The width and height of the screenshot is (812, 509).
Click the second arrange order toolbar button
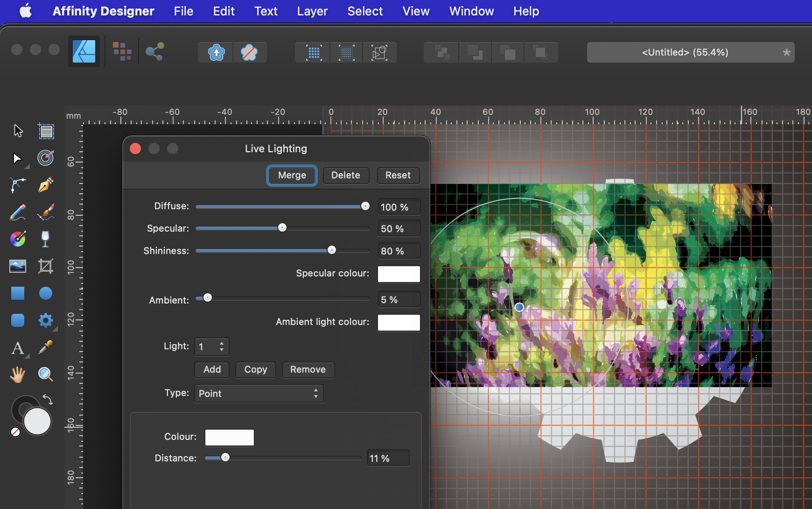(x=475, y=52)
